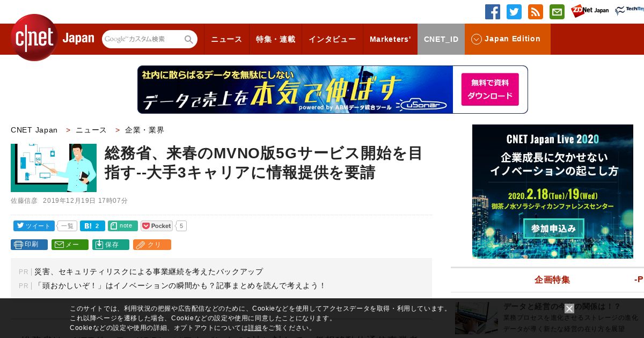
Task: Open データと経営の今後の関係は！？ article
Action: (x=562, y=306)
